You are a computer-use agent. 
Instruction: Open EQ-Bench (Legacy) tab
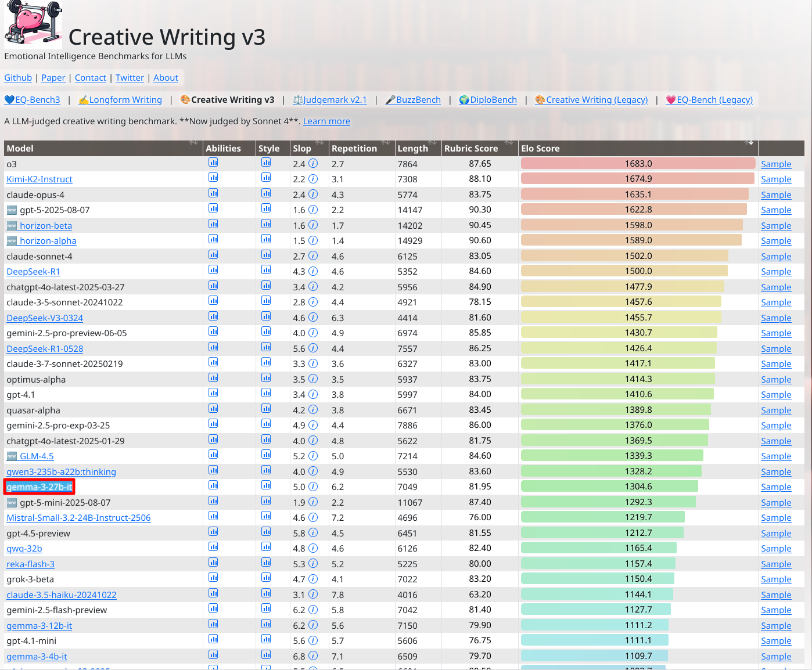709,100
